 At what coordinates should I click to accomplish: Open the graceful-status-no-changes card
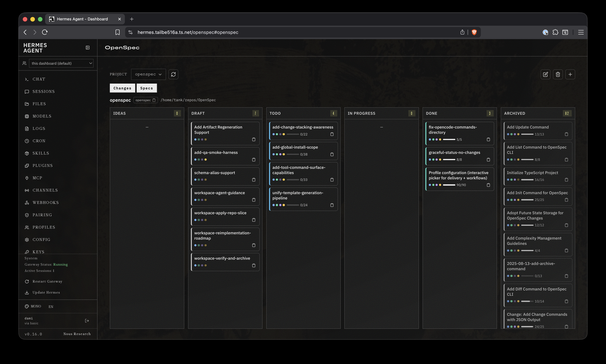(459, 156)
